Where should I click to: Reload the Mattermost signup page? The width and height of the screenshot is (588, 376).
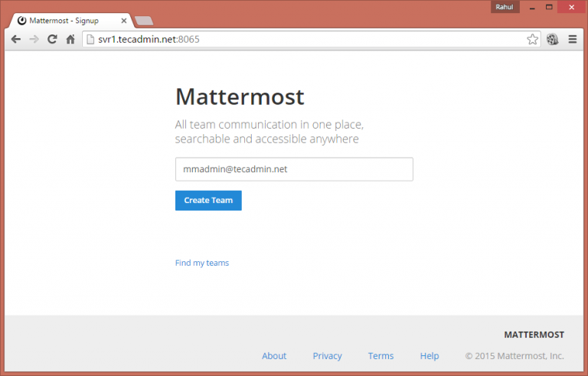point(52,40)
